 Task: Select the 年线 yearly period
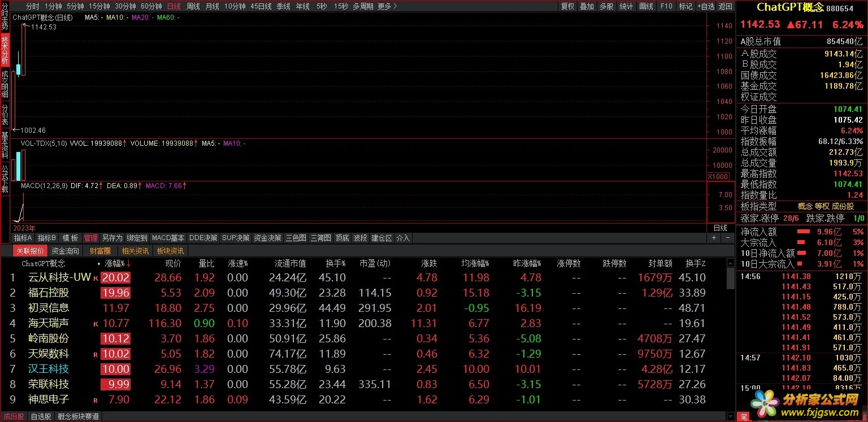point(302,6)
